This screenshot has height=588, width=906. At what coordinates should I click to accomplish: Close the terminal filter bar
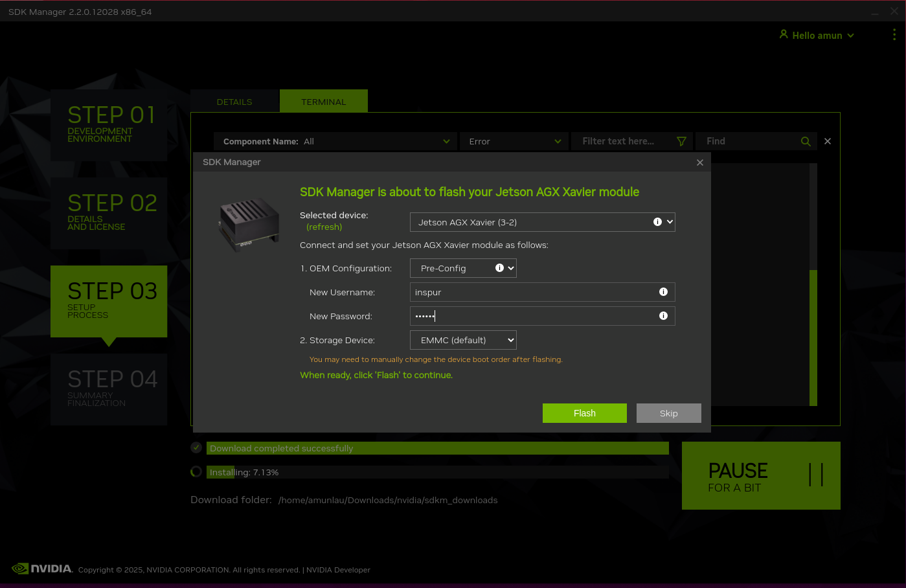(828, 141)
